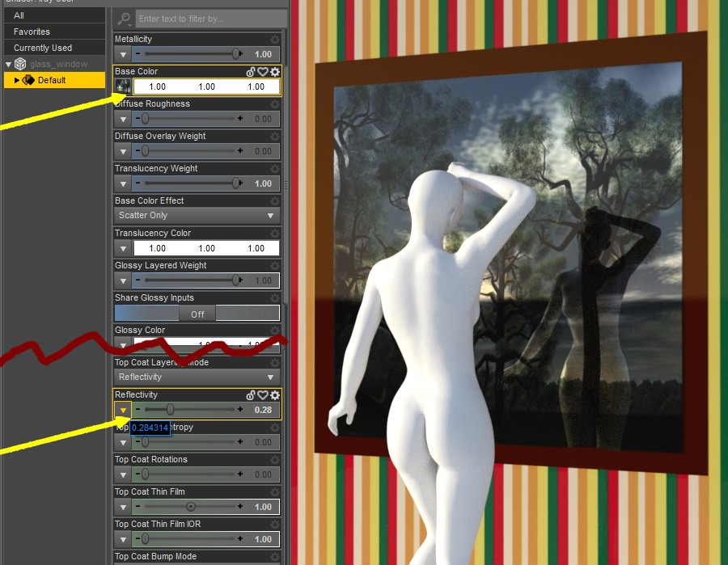The image size is (728, 565).
Task: Click Base Color texture map thumbnail
Action: 123,86
